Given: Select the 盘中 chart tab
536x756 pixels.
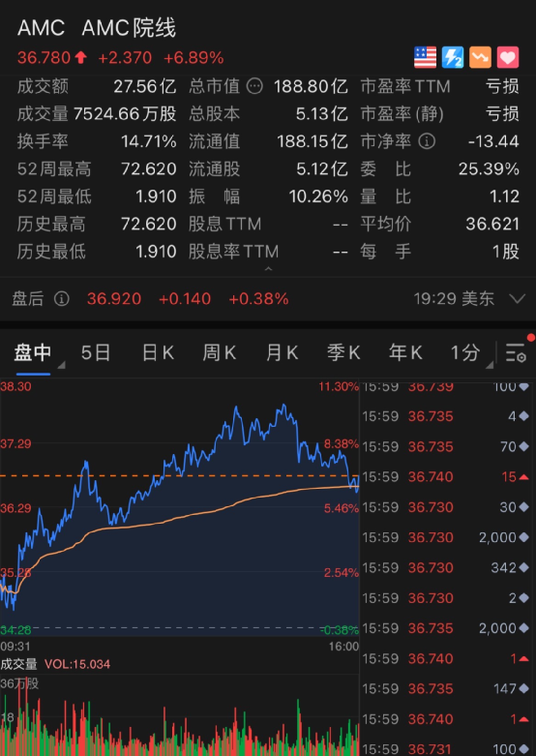Looking at the screenshot, I should [33, 353].
